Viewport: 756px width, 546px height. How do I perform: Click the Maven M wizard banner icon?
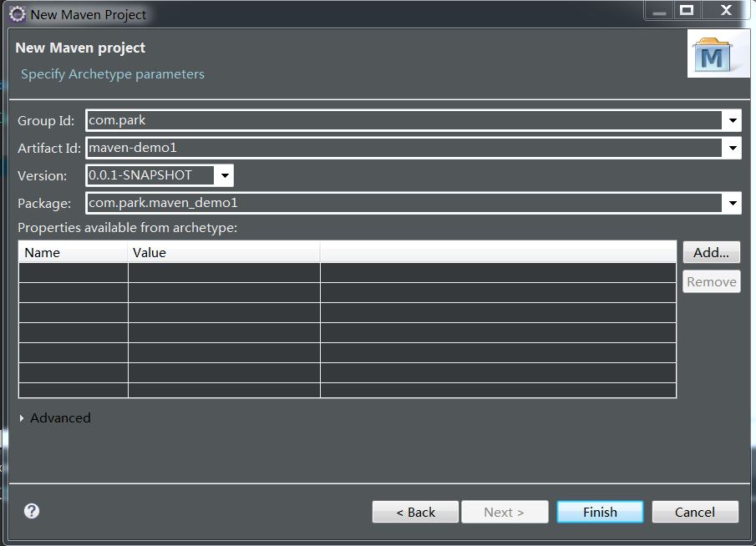pos(713,55)
